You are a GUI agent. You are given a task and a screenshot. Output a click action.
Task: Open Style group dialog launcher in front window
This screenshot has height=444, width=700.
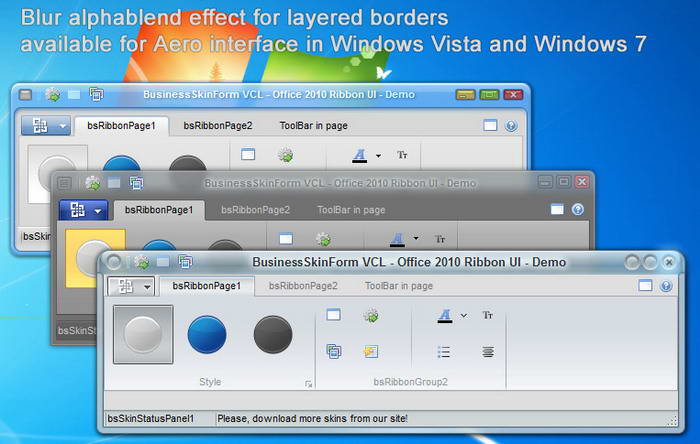[308, 384]
